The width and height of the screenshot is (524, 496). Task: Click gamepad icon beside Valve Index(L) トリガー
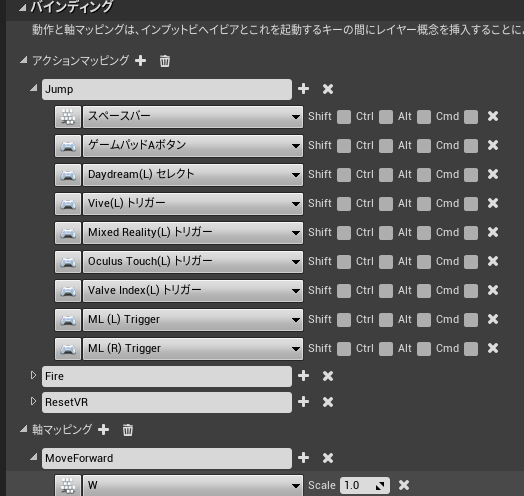point(68,291)
